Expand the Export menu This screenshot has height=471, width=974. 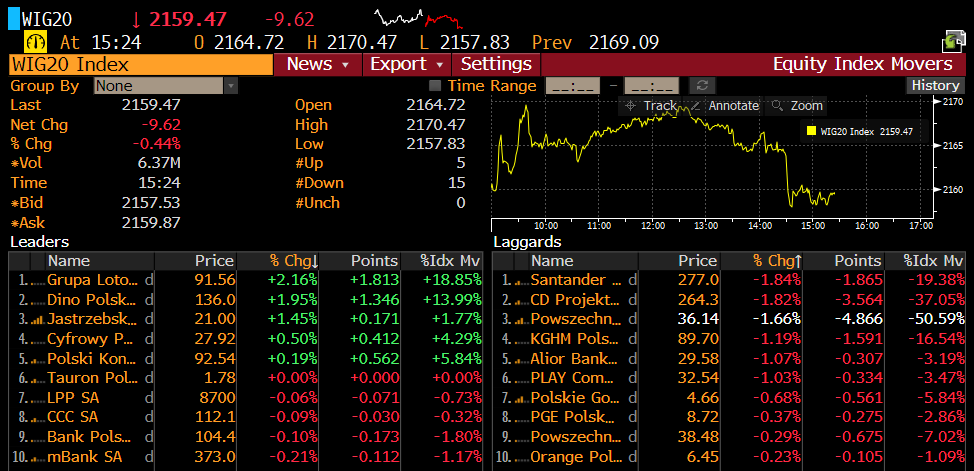[404, 64]
